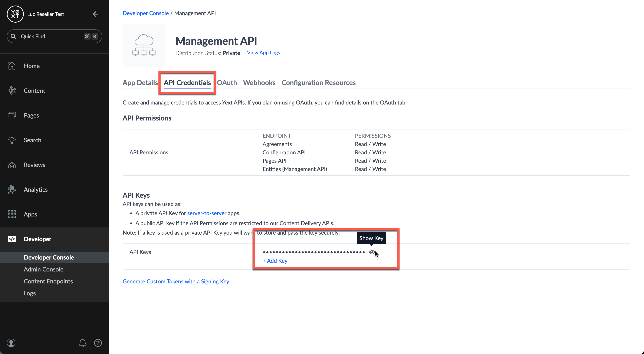Click the Entities (Management API) endpoint row
Screen dimensions: 644x354
(324, 169)
